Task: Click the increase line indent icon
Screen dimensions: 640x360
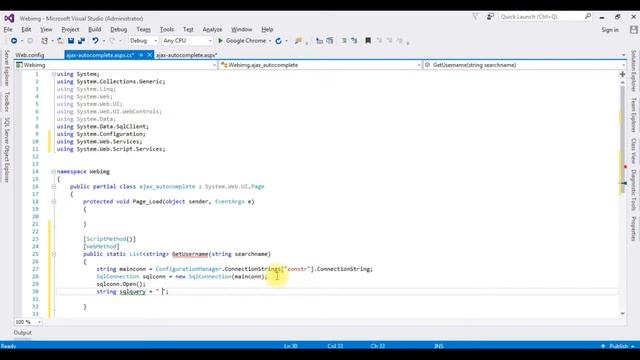Action: 329,41
